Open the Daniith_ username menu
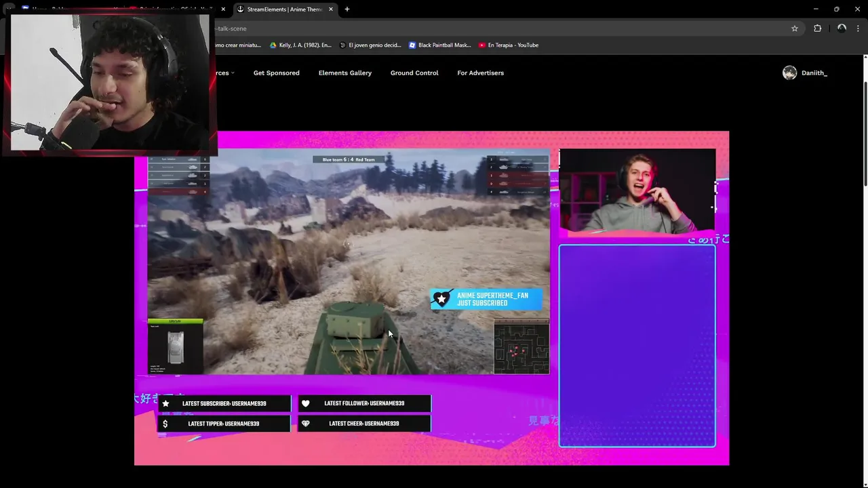This screenshot has width=868, height=488. [x=814, y=73]
